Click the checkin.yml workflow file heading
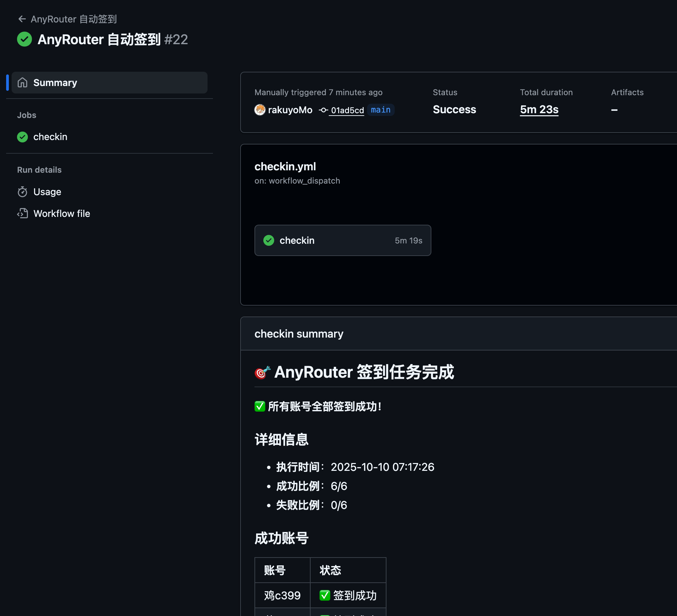Image resolution: width=677 pixels, height=616 pixels. pyautogui.click(x=285, y=167)
